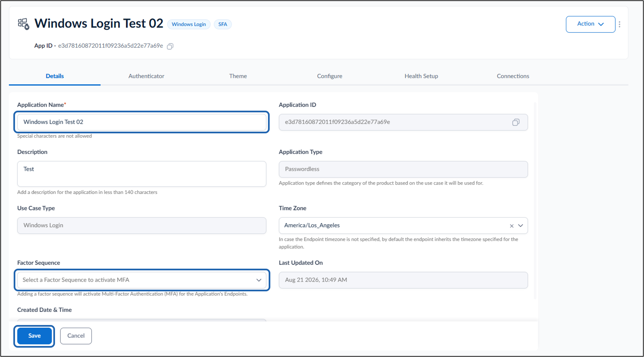Click the Application ID text field
644x357 pixels.
coord(403,122)
